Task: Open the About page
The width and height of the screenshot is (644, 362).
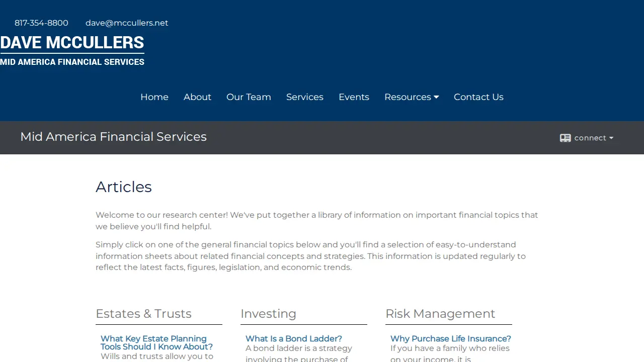Action: 197,97
